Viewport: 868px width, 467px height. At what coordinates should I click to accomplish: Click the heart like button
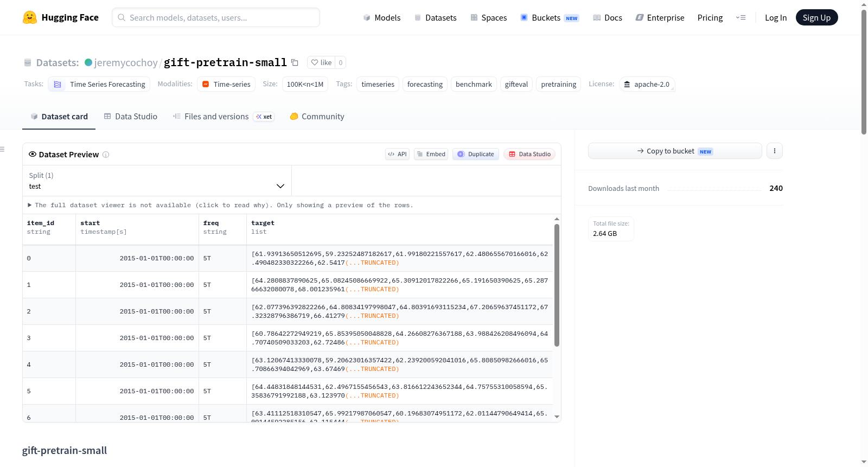coord(321,62)
